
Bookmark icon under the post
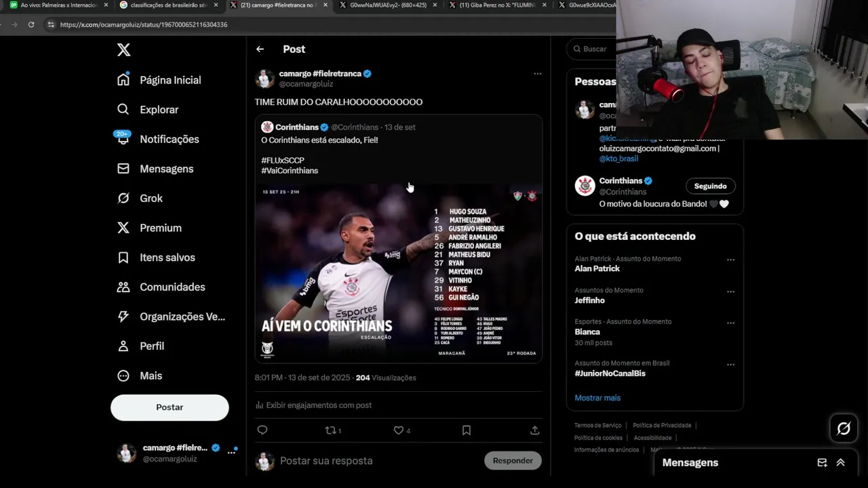pyautogui.click(x=467, y=430)
